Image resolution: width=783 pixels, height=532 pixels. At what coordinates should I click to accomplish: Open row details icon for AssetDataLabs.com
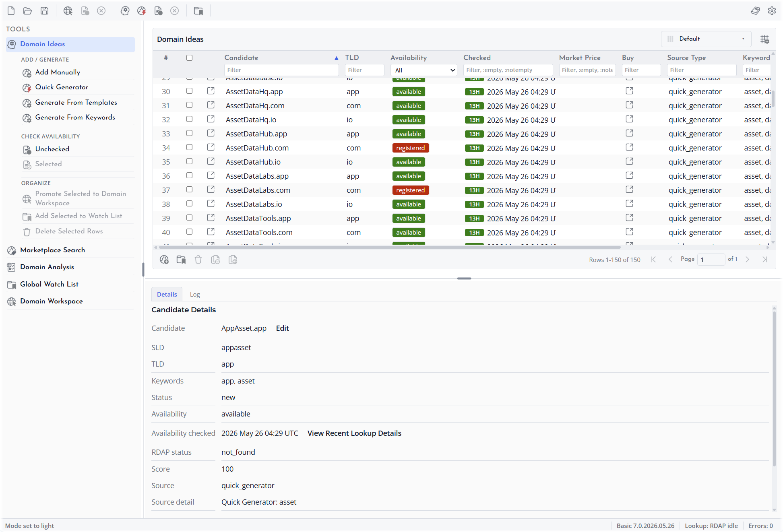point(211,190)
